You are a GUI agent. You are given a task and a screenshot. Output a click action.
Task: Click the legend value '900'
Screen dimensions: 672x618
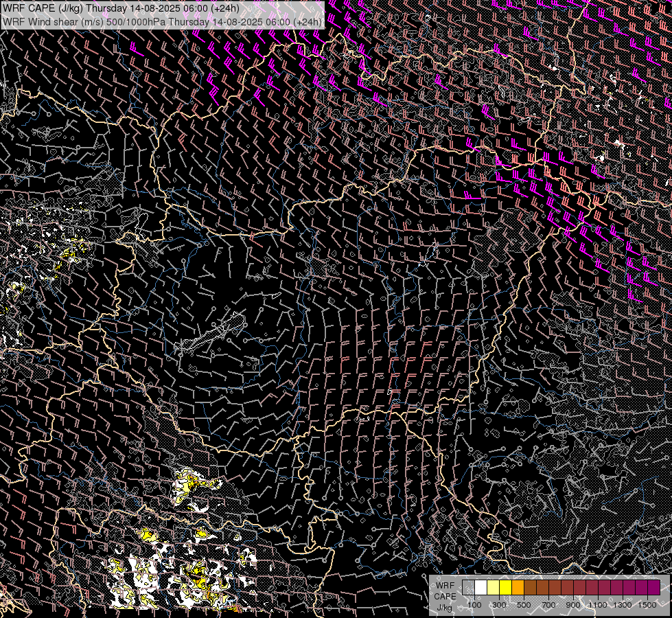point(573,605)
